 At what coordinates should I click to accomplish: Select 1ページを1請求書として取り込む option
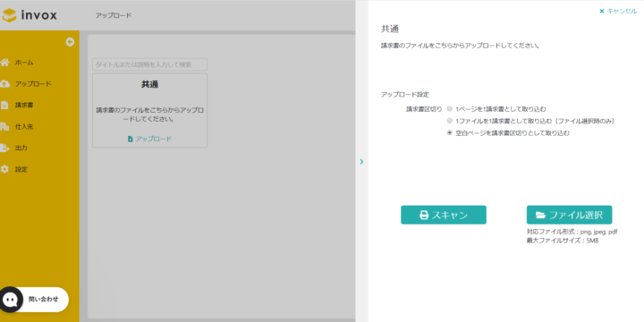[x=450, y=109]
